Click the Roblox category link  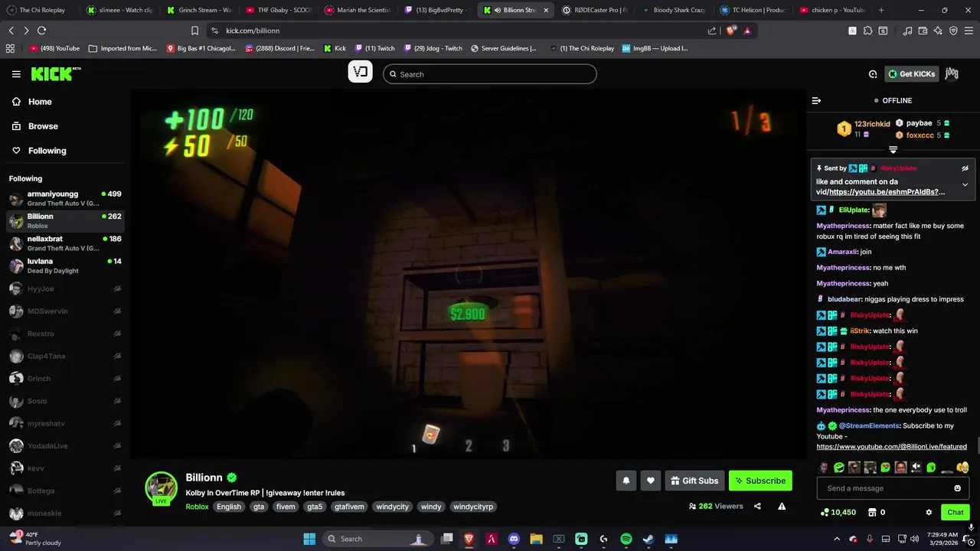pyautogui.click(x=197, y=507)
